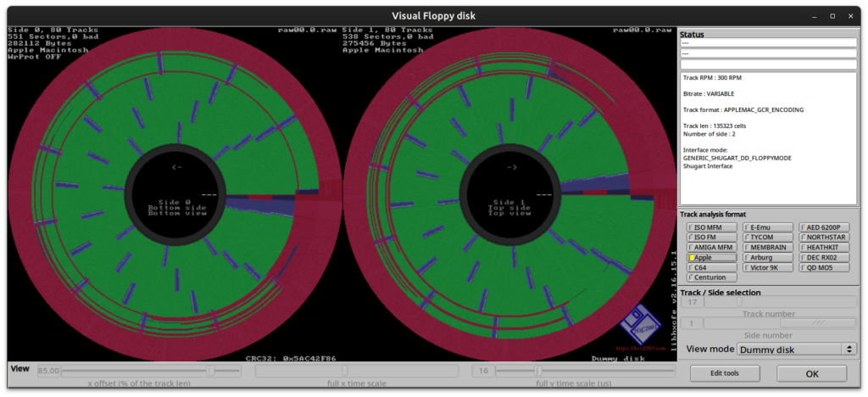Toggle the NORTHSTAR format checkbox
The width and height of the screenshot is (868, 397).
point(824,238)
